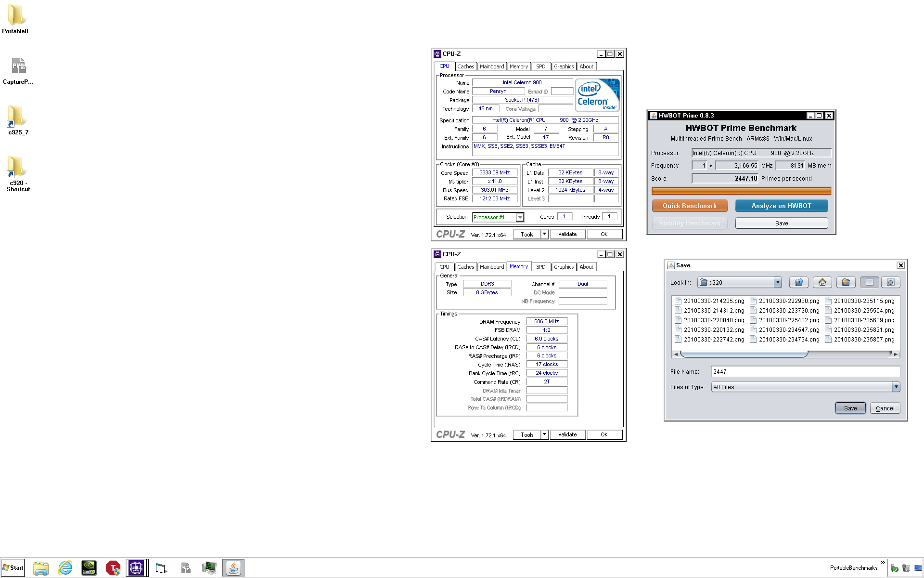924x578 pixels.
Task: Open the red T taskbar application
Action: [113, 568]
